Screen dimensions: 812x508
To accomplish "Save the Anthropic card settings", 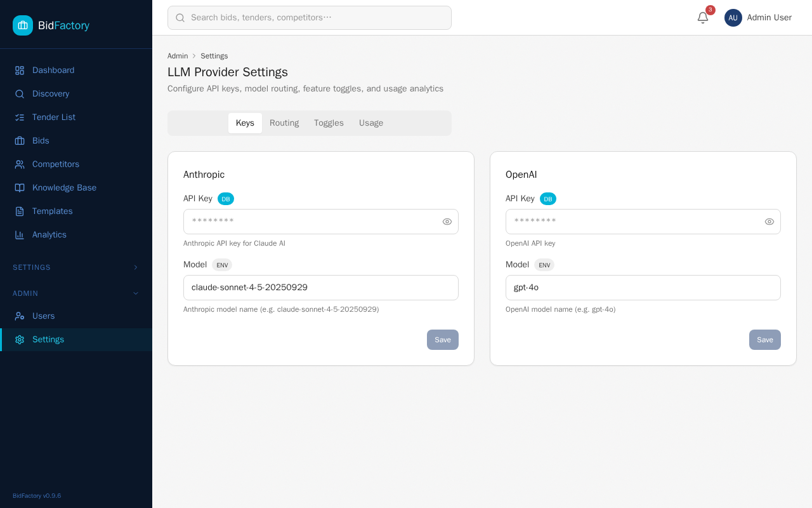I will pos(443,340).
